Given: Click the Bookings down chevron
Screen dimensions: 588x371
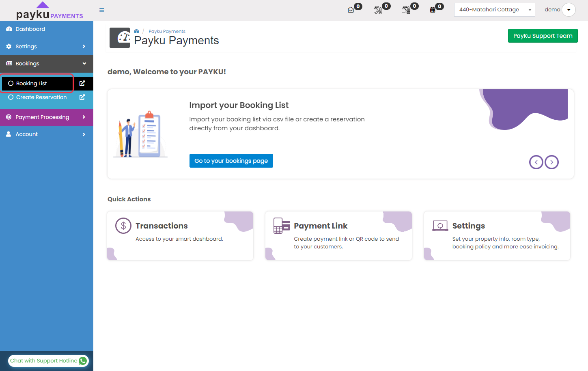Looking at the screenshot, I should point(84,64).
